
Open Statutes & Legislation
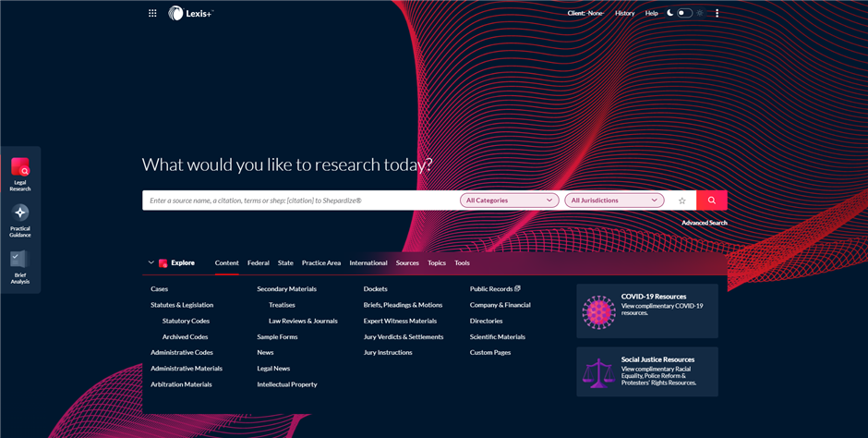coord(182,305)
